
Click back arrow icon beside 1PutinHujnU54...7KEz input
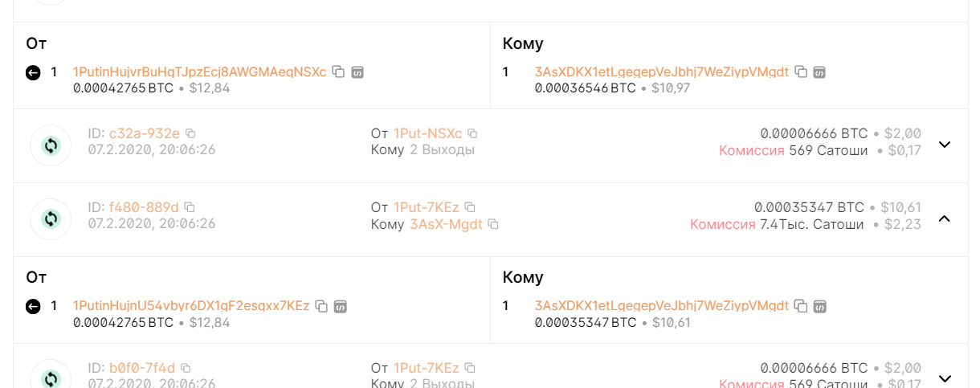[33, 306]
